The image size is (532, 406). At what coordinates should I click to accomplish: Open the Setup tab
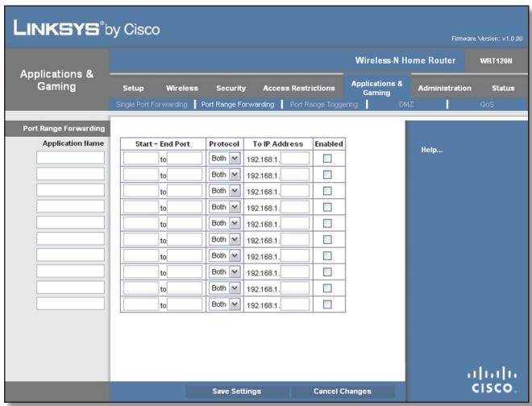133,88
